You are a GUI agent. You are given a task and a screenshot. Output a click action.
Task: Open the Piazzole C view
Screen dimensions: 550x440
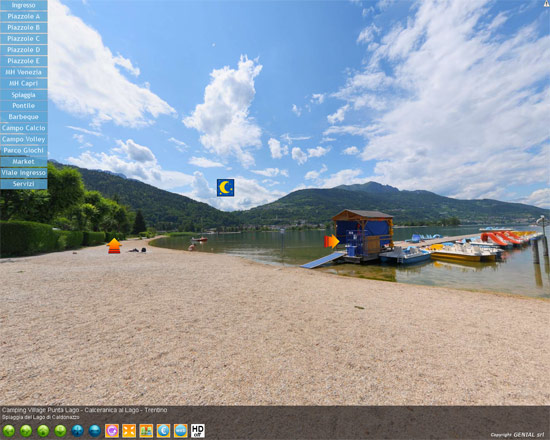click(24, 39)
